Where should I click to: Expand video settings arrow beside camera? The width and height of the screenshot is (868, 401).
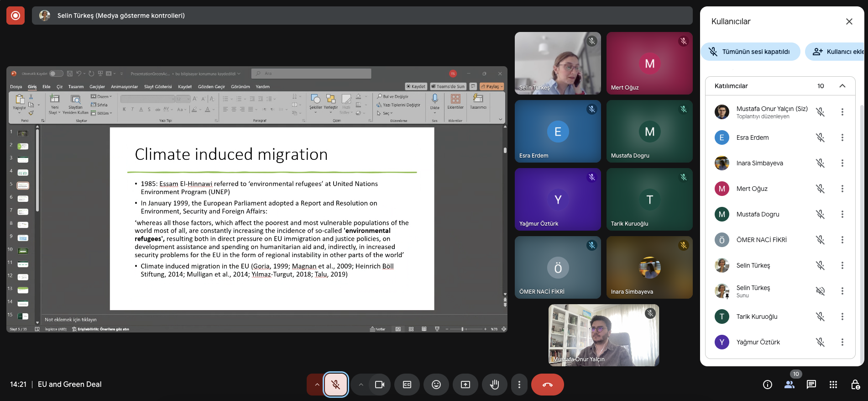361,385
